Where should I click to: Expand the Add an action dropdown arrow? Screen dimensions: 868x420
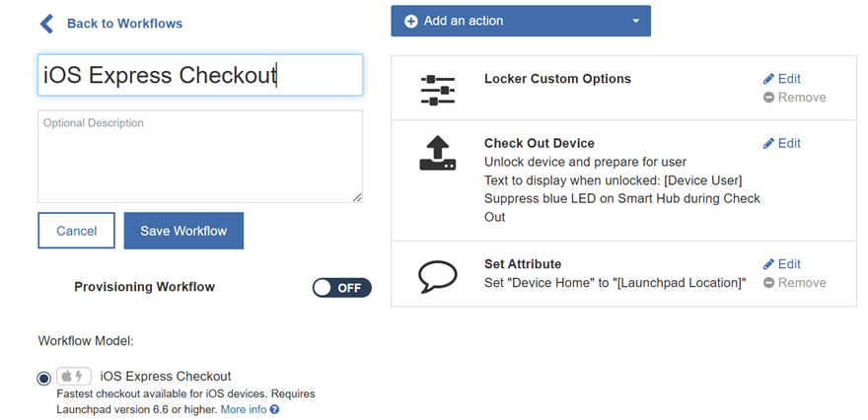(636, 22)
